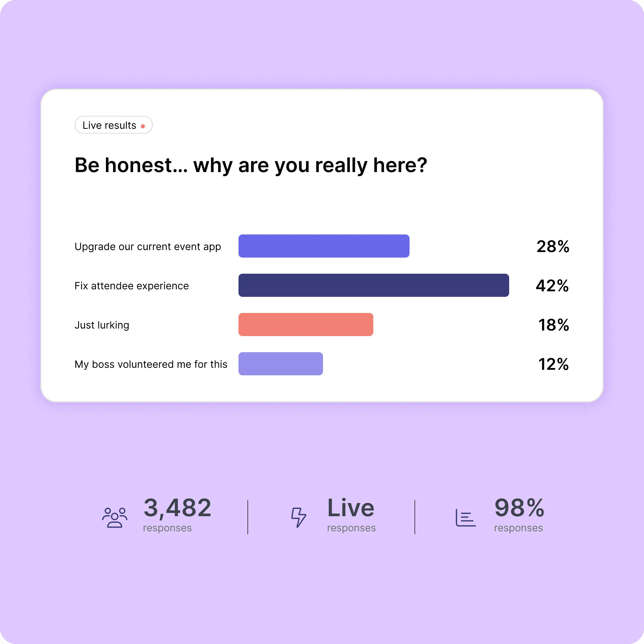Click the 98% responses statistic
Image resolution: width=644 pixels, height=644 pixels.
(x=519, y=515)
